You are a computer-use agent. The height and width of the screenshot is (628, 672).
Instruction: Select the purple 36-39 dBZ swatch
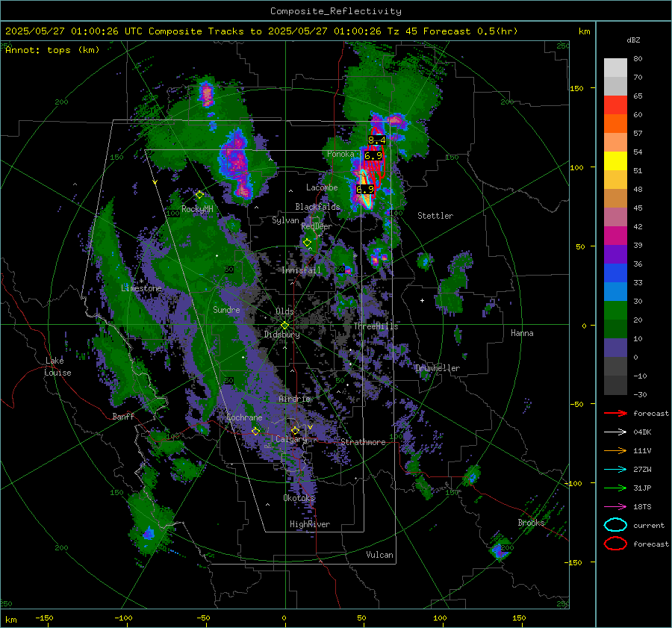click(x=615, y=255)
